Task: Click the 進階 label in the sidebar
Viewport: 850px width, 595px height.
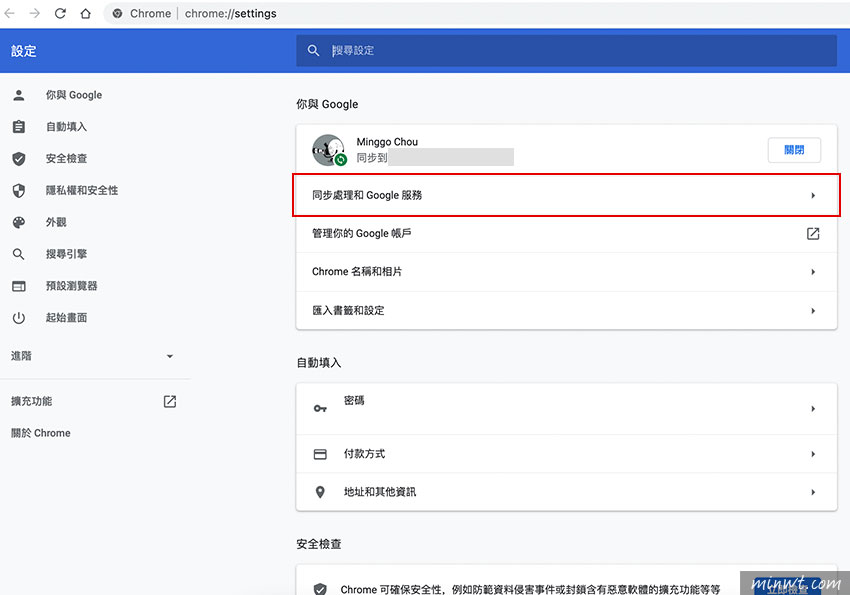Action: (21, 356)
